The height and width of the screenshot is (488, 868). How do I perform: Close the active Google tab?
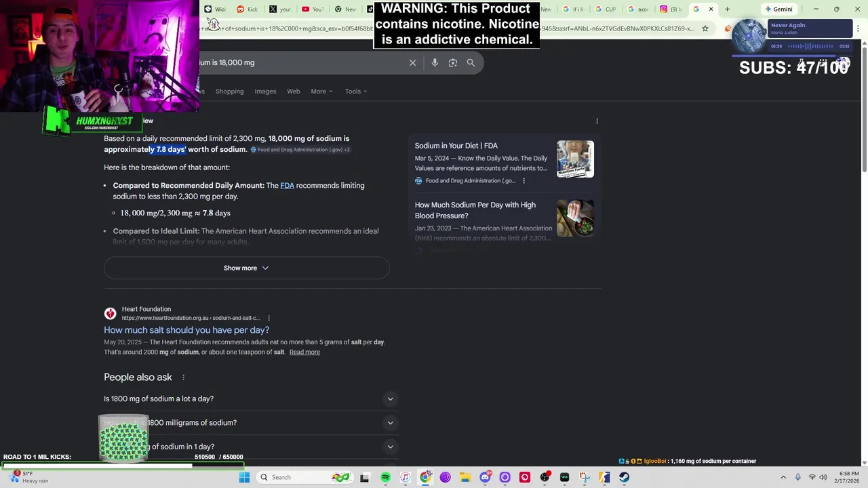pyautogui.click(x=711, y=9)
